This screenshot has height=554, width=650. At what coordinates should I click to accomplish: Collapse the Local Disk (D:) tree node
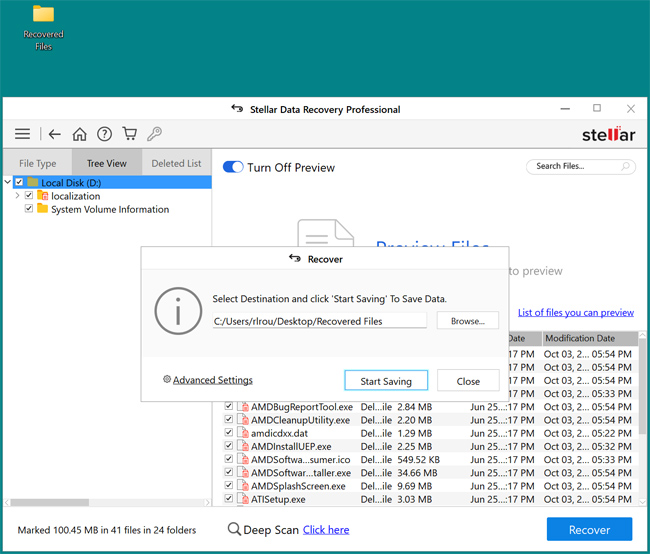[x=7, y=182]
